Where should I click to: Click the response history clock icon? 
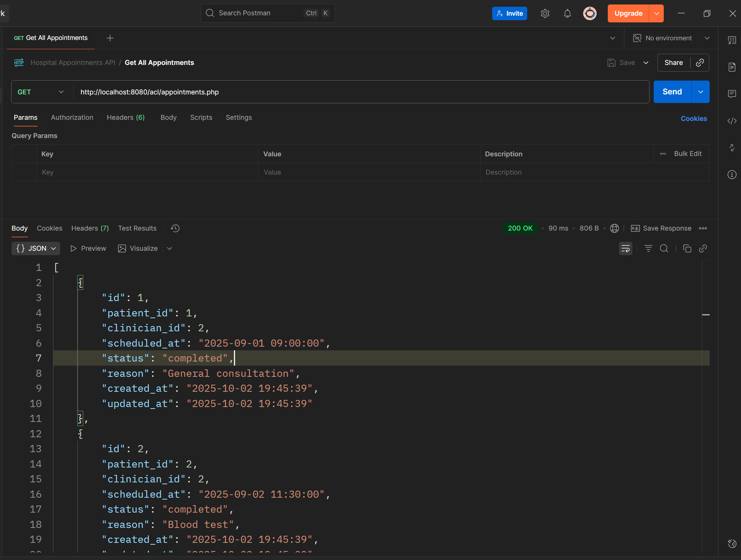click(x=175, y=228)
